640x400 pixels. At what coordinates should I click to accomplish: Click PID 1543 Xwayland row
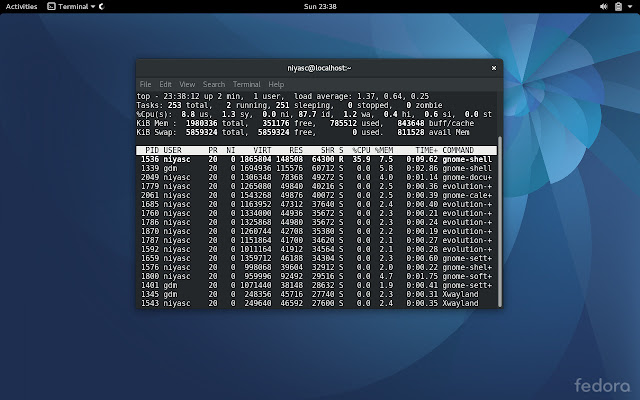[x=316, y=303]
